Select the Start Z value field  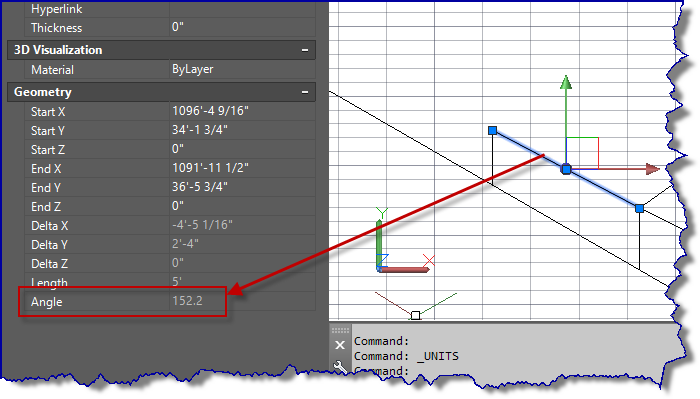242,150
